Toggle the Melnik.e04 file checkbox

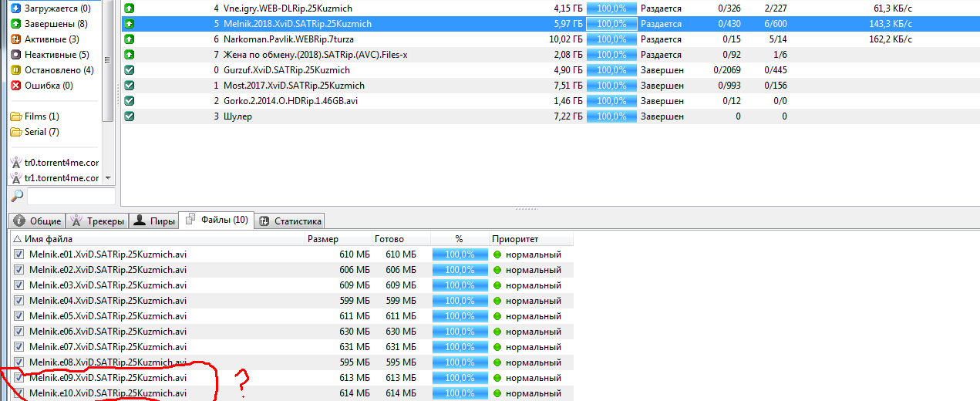(x=19, y=301)
